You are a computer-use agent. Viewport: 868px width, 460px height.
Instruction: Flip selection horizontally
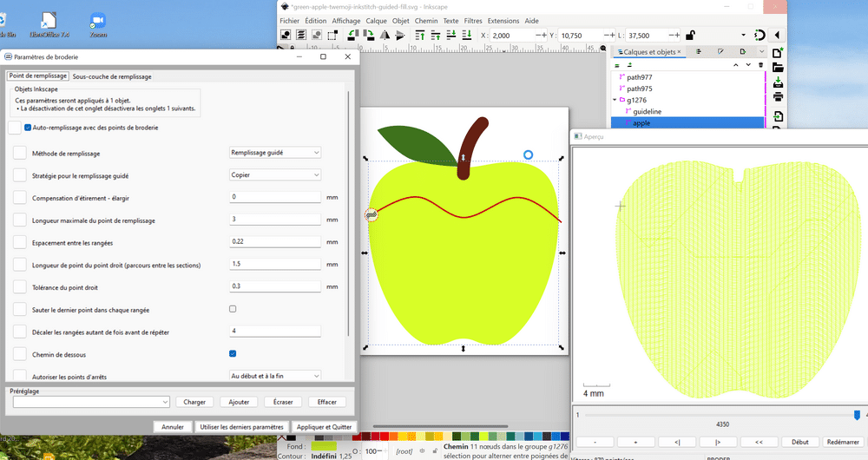click(x=385, y=35)
